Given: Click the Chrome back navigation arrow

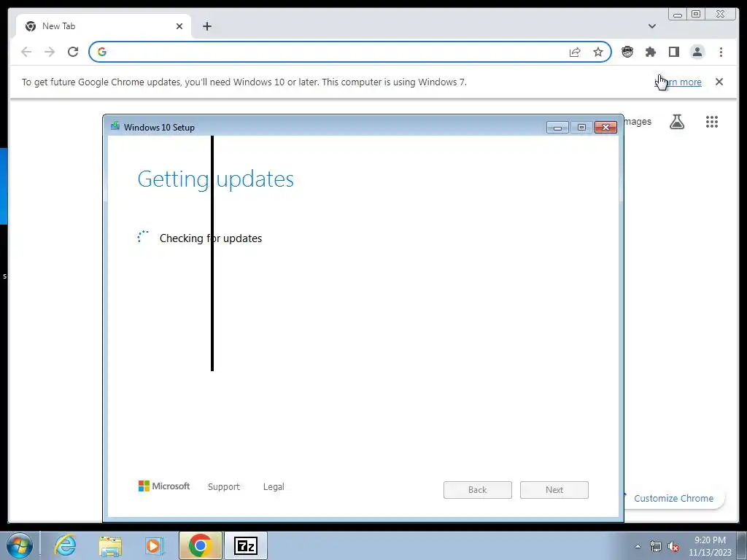Looking at the screenshot, I should (26, 52).
